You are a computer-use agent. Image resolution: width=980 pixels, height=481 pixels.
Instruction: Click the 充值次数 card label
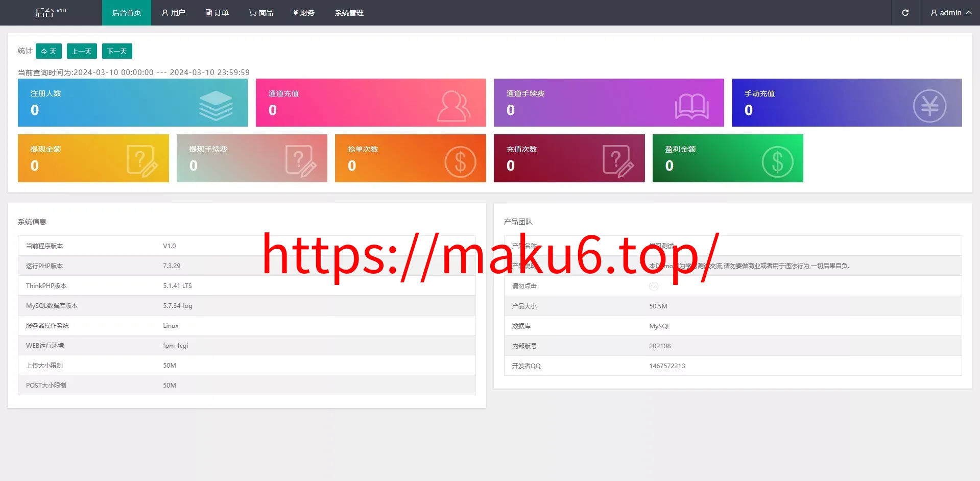click(521, 149)
